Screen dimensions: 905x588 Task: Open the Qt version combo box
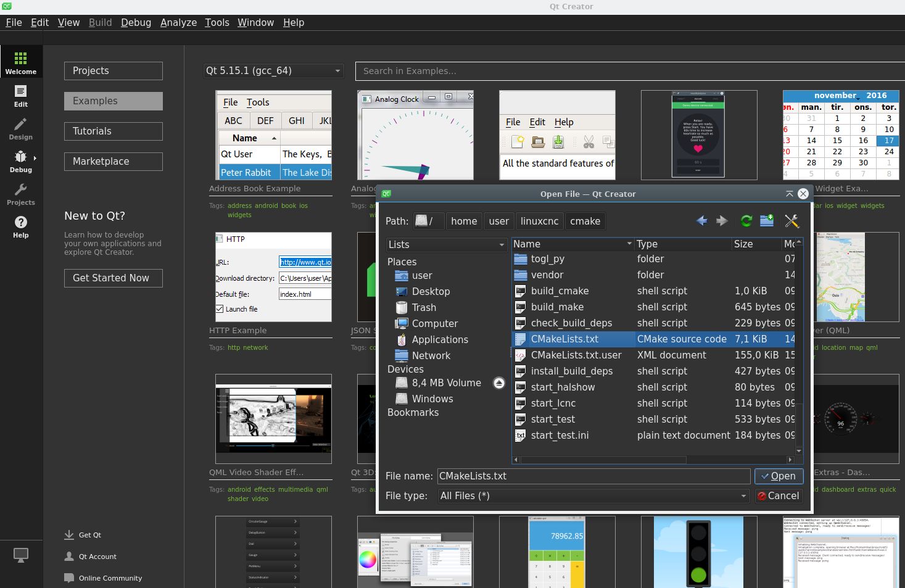(274, 71)
